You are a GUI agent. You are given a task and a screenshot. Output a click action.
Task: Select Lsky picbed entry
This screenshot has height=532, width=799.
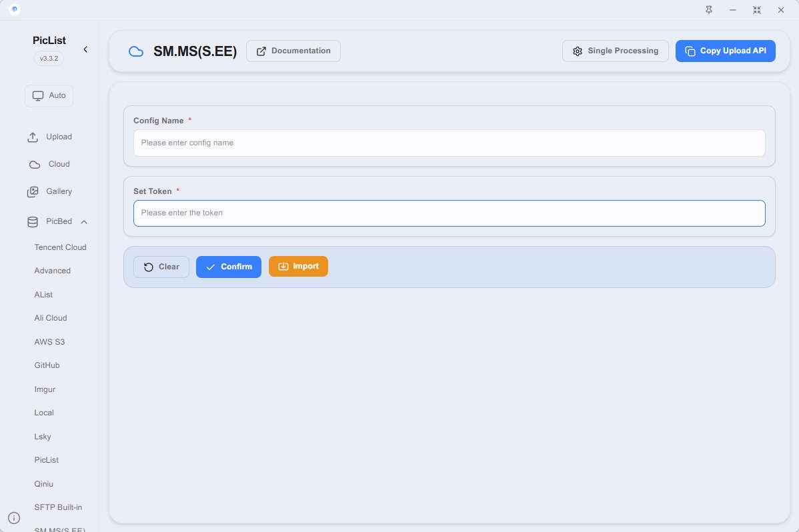pyautogui.click(x=42, y=437)
